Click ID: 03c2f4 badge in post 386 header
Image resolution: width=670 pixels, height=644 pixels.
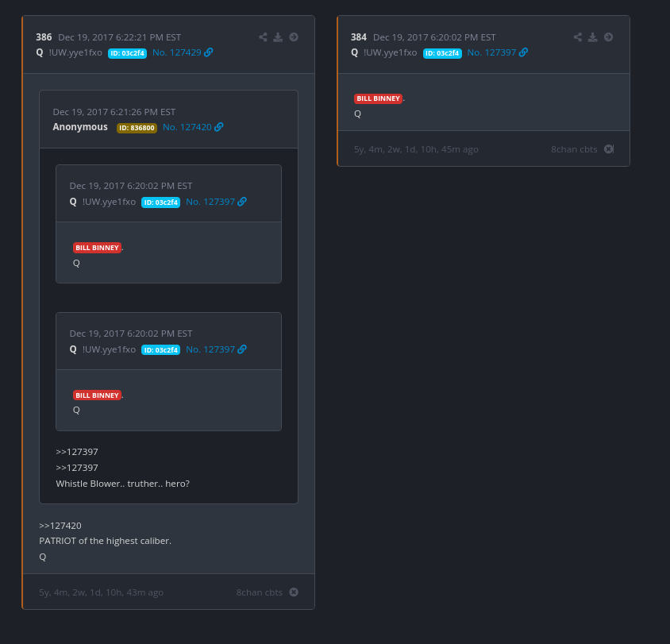point(127,53)
